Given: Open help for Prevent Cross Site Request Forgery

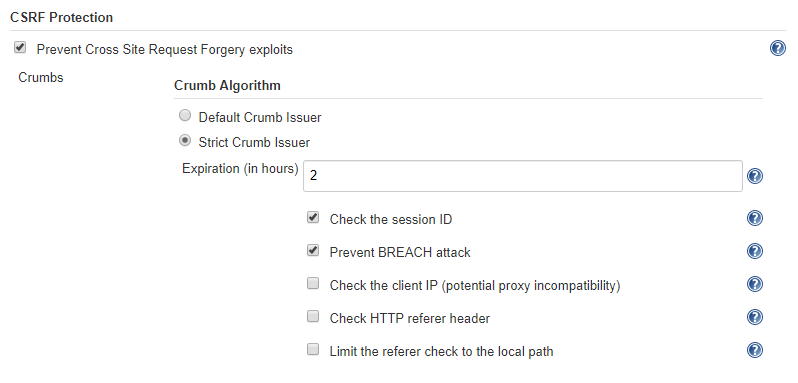Looking at the screenshot, I should [778, 48].
